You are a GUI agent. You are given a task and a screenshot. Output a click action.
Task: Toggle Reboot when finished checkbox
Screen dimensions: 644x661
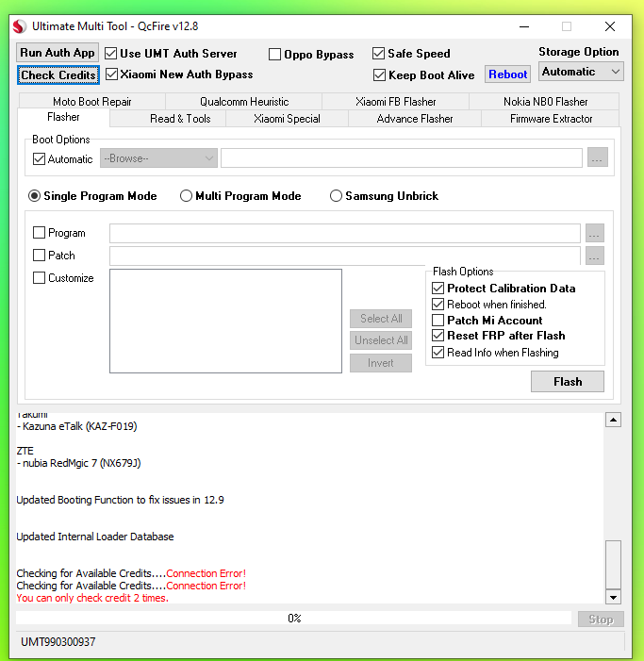click(x=438, y=305)
